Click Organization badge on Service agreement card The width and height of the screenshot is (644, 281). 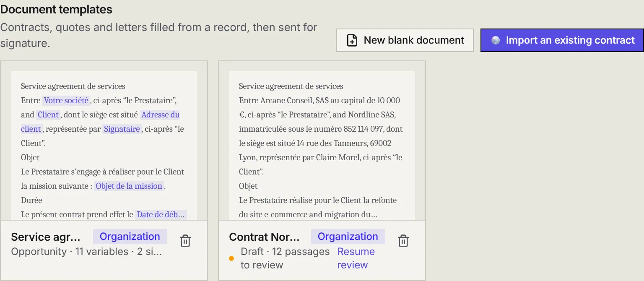coord(130,237)
